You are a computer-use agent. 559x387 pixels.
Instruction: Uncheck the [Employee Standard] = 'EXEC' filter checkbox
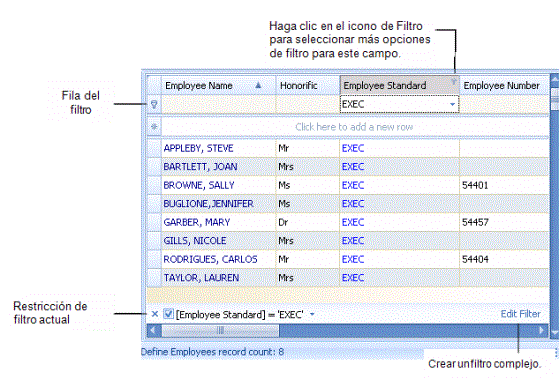(x=168, y=314)
